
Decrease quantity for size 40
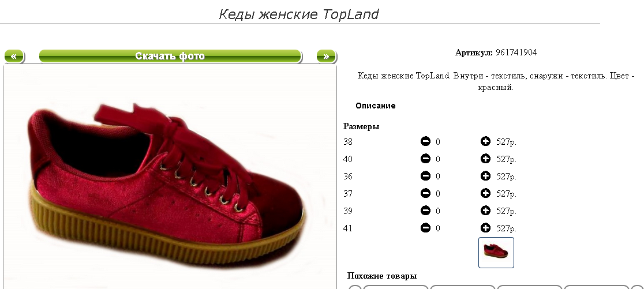(425, 159)
